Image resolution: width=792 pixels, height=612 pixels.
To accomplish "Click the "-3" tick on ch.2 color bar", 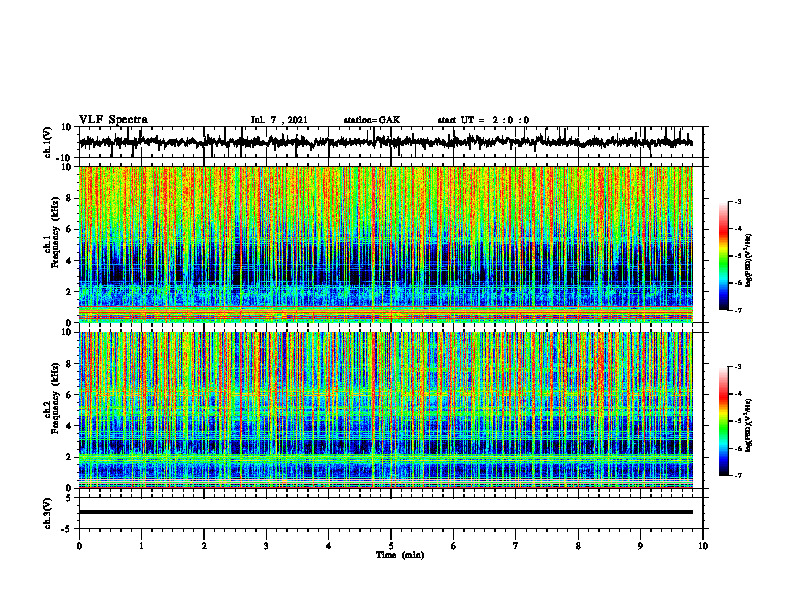I will [737, 367].
